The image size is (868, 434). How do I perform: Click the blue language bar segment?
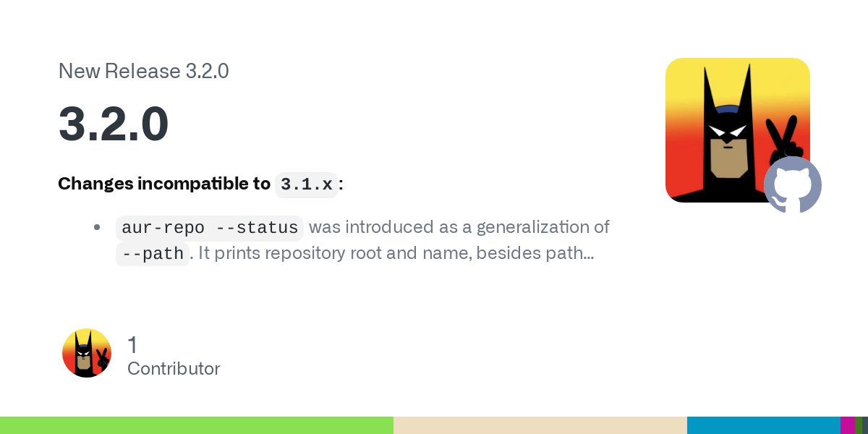(x=764, y=425)
